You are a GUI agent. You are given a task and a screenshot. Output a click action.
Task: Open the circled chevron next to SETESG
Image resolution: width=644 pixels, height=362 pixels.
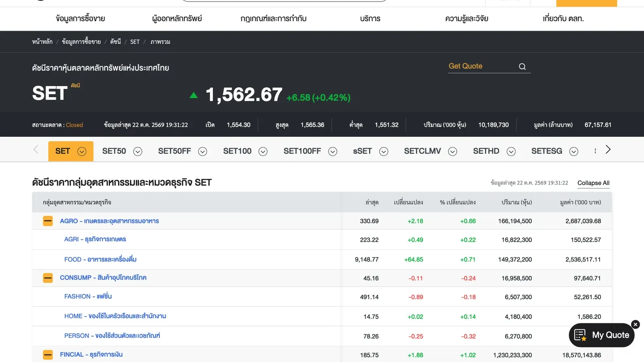point(574,152)
